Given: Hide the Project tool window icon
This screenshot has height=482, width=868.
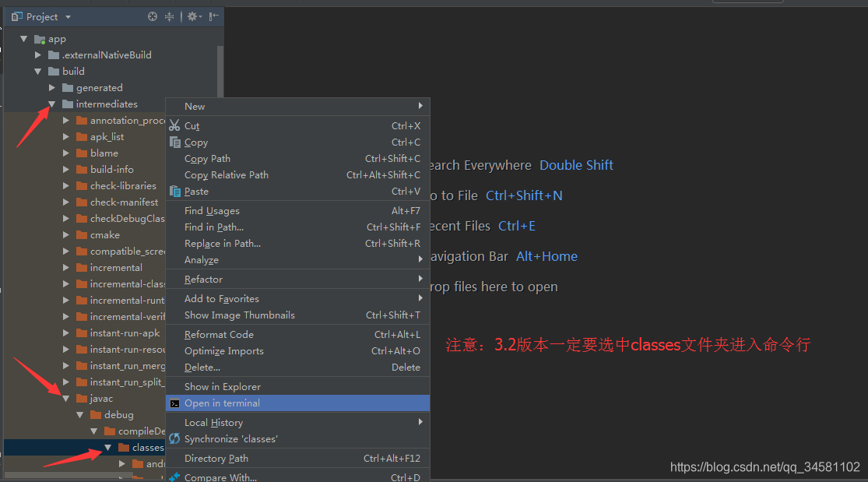Looking at the screenshot, I should [x=213, y=16].
